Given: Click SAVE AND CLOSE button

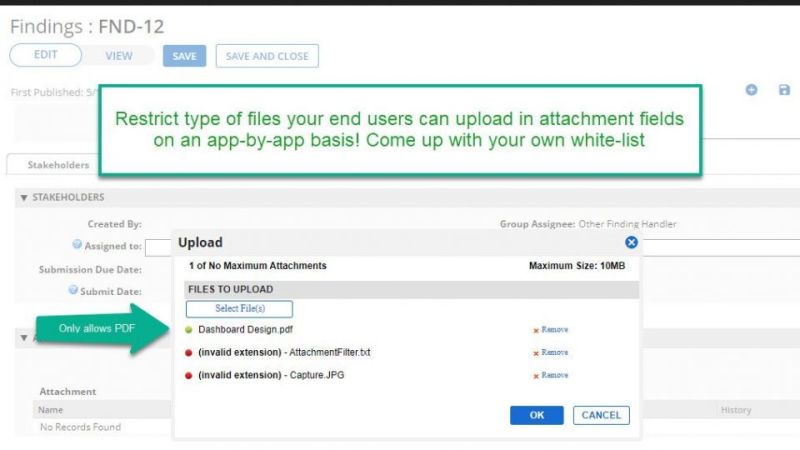Looking at the screenshot, I should 267,56.
